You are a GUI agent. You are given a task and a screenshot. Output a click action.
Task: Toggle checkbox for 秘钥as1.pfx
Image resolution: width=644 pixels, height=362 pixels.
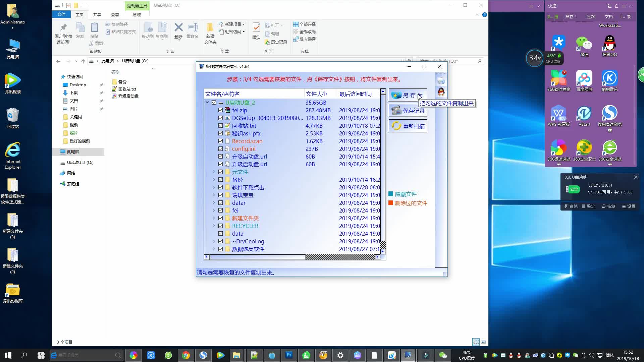click(x=220, y=133)
